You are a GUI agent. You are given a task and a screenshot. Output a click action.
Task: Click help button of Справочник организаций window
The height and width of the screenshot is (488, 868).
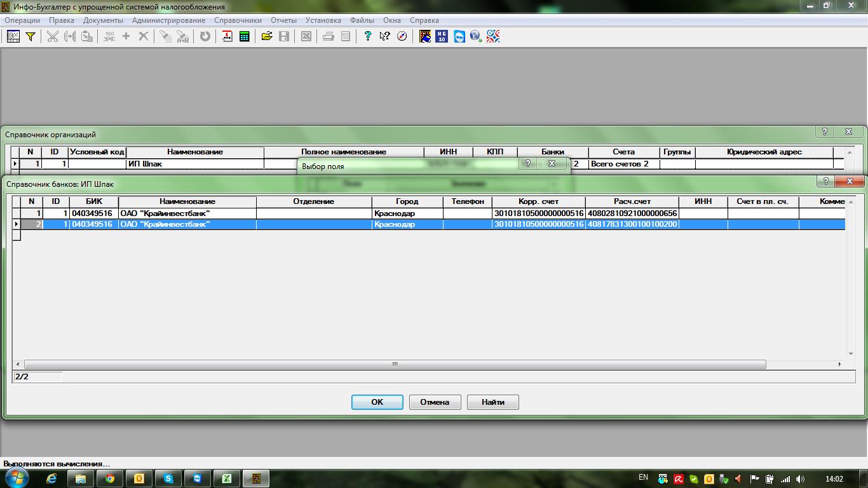tap(824, 132)
